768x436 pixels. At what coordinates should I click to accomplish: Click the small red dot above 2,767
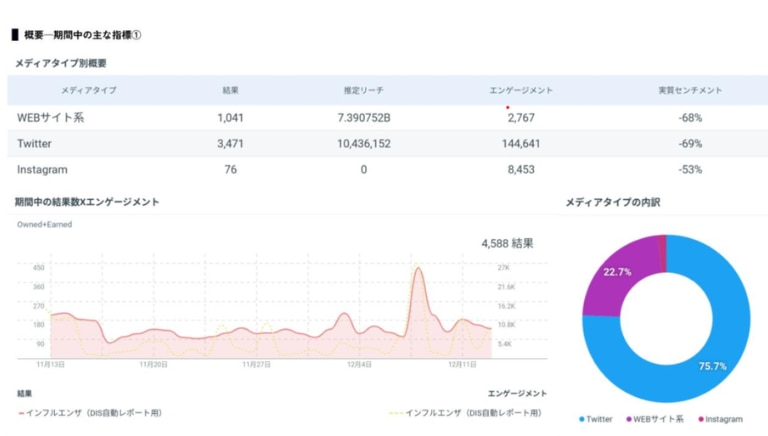coord(507,107)
